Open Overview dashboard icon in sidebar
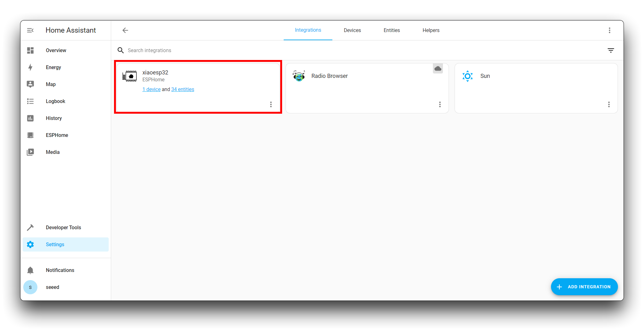The height and width of the screenshot is (331, 644). (x=30, y=50)
